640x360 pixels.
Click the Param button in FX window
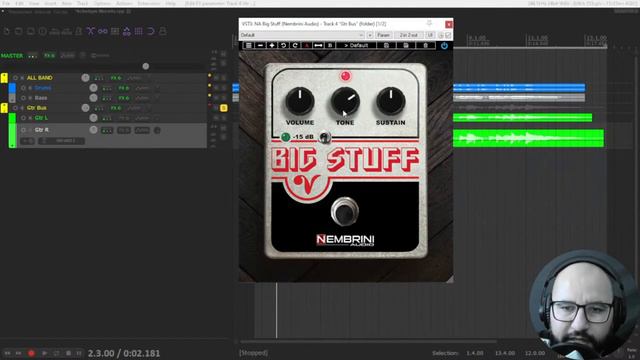click(x=383, y=35)
